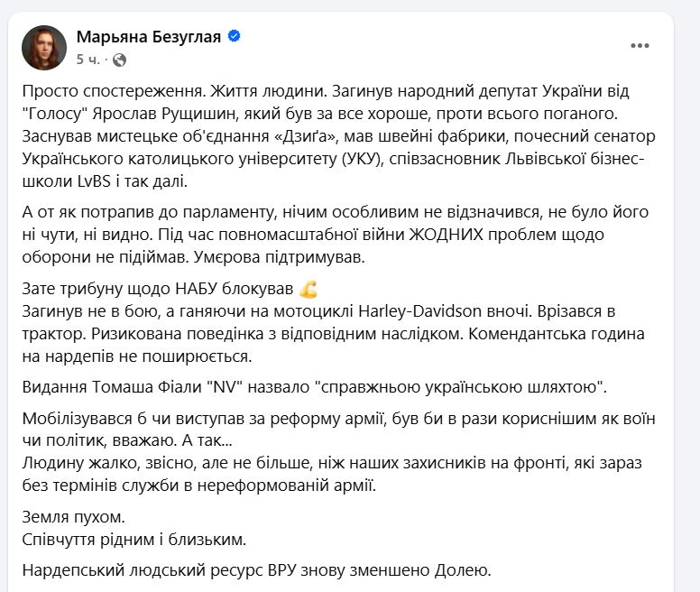Viewport: 700px width, 592px height.
Task: Click the public audience globe icon
Action: (119, 60)
